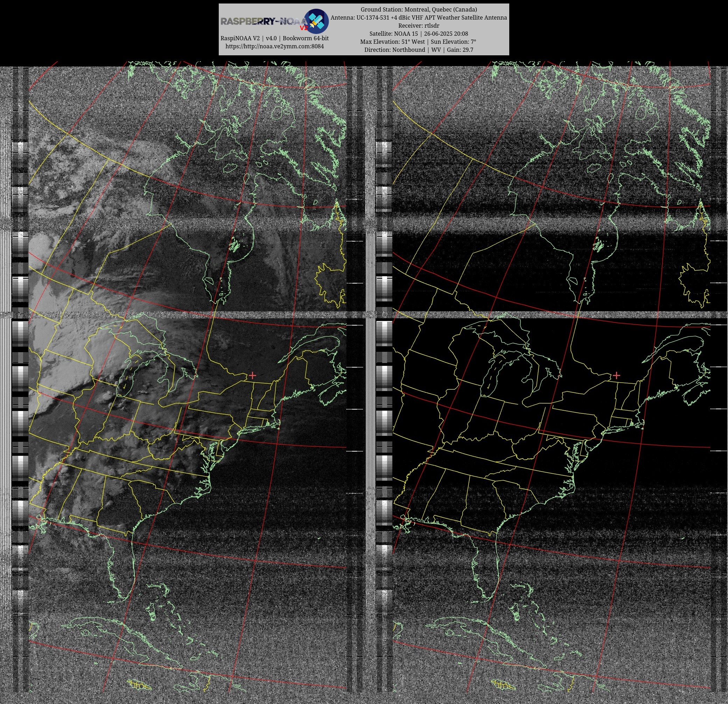Select 'Ground Station: Montreal, Quebec (Canada)' text

point(419,10)
